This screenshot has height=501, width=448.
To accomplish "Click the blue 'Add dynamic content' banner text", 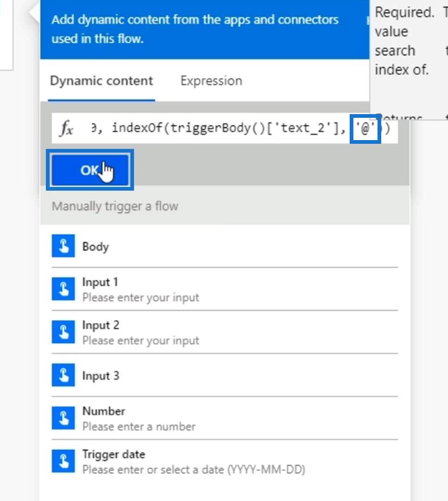I will (195, 29).
